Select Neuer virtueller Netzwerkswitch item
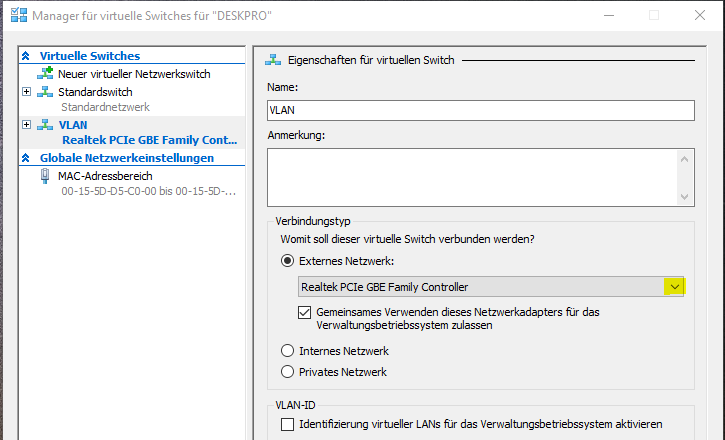 [x=132, y=74]
